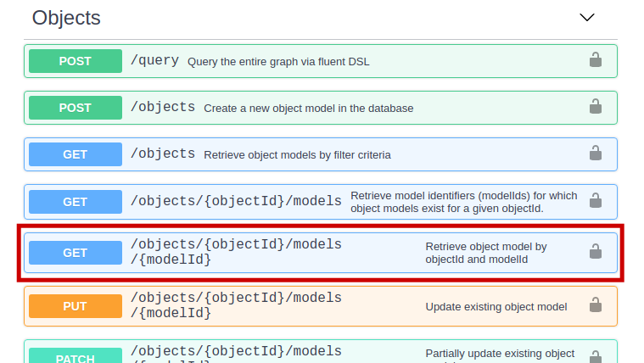Click lock icon for model identifiers row
Image resolution: width=644 pixels, height=363 pixels.
click(596, 200)
